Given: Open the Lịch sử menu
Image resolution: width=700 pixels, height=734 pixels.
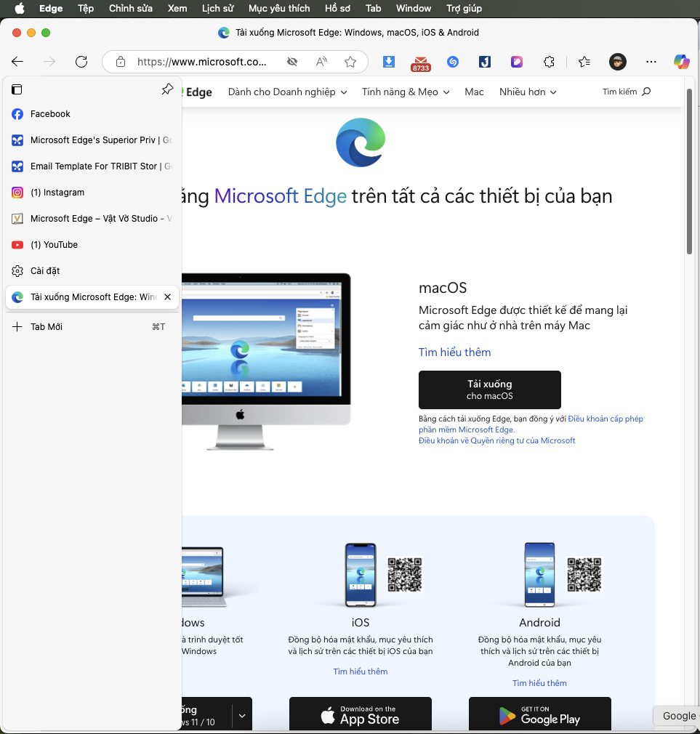Looking at the screenshot, I should coord(218,9).
